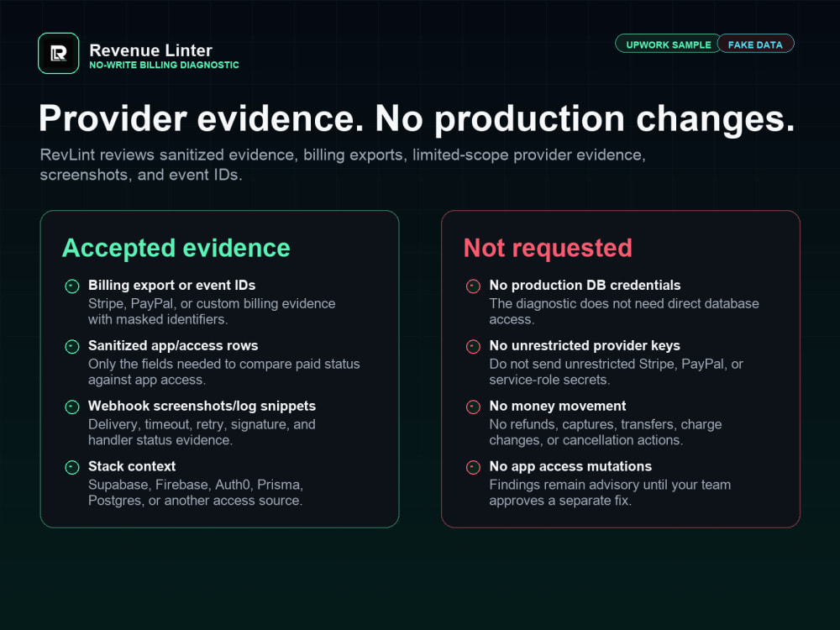Click the red bullet for No unrestricted provider keys
840x630 pixels.
point(473,347)
